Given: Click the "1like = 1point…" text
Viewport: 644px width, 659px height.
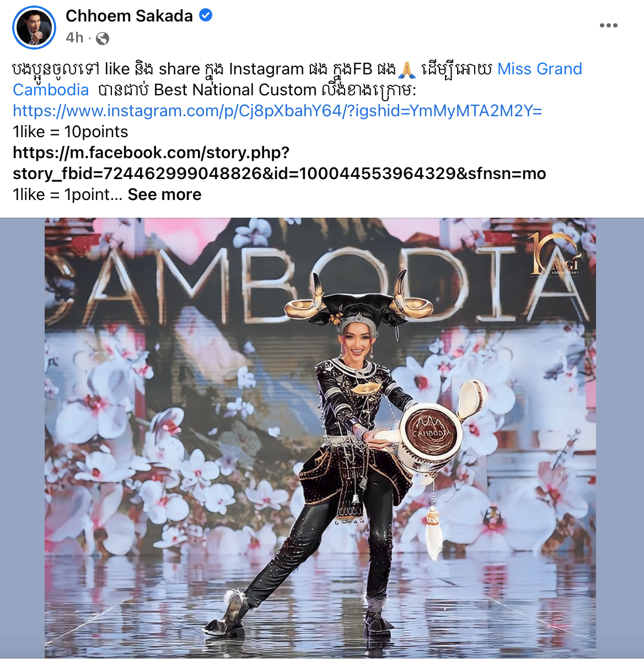Looking at the screenshot, I should click(x=67, y=195).
